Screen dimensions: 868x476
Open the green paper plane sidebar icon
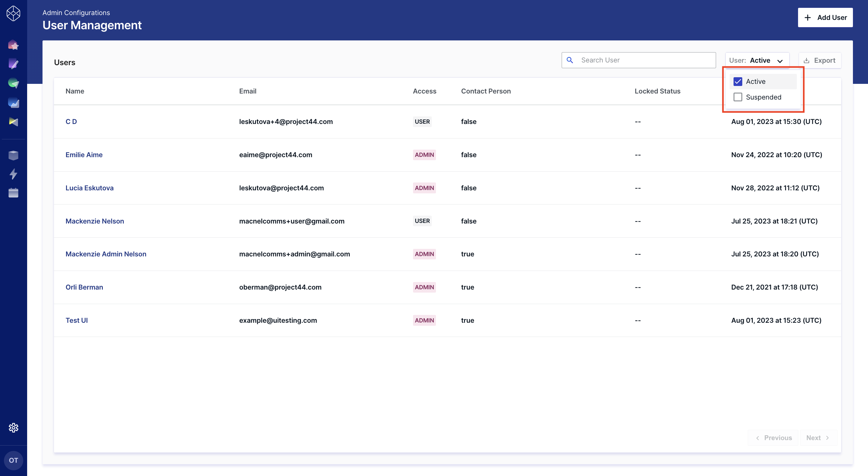click(14, 83)
